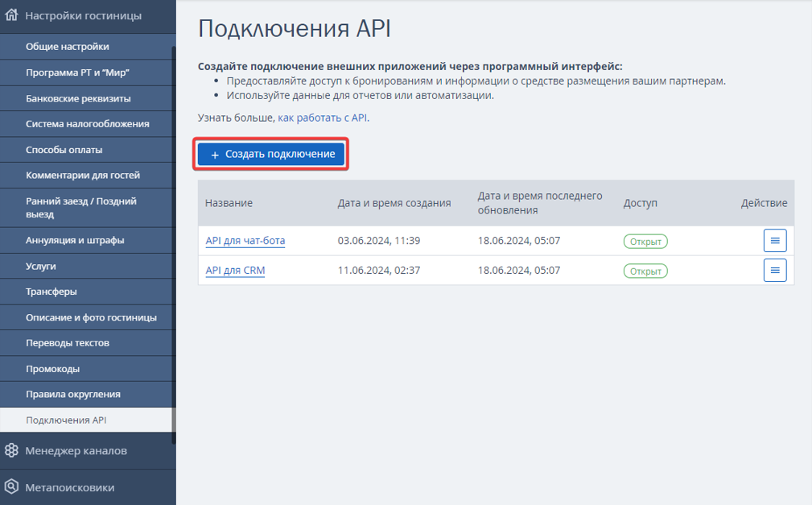
Task: Open Система налогообложения settings
Action: click(x=86, y=124)
